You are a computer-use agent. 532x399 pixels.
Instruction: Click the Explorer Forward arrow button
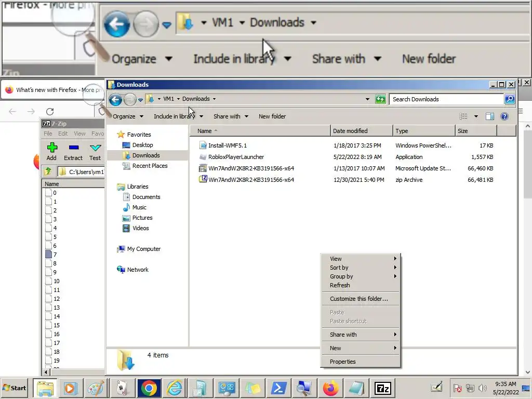(x=129, y=99)
